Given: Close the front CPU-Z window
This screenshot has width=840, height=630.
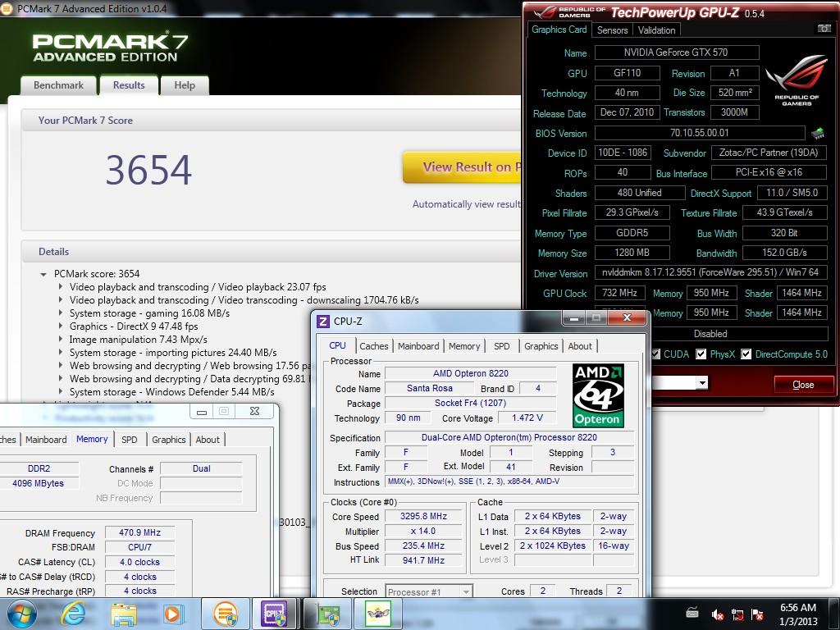Looking at the screenshot, I should click(627, 318).
